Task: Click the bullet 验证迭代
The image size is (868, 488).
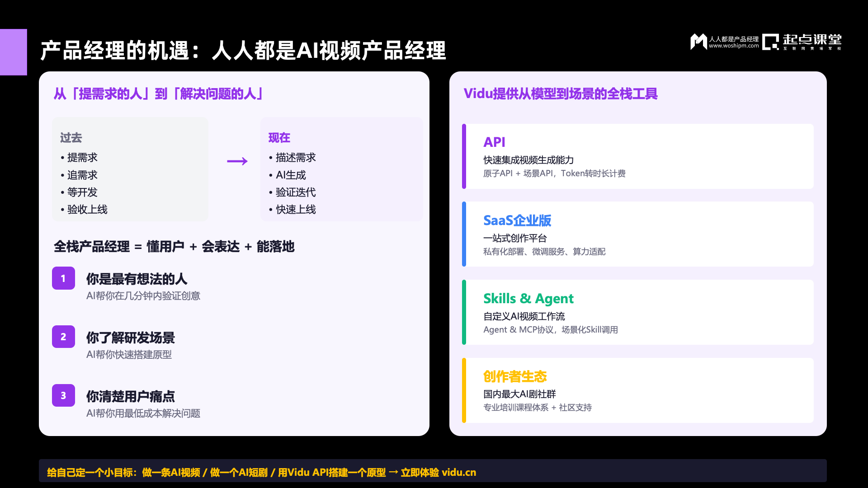Action: point(292,192)
